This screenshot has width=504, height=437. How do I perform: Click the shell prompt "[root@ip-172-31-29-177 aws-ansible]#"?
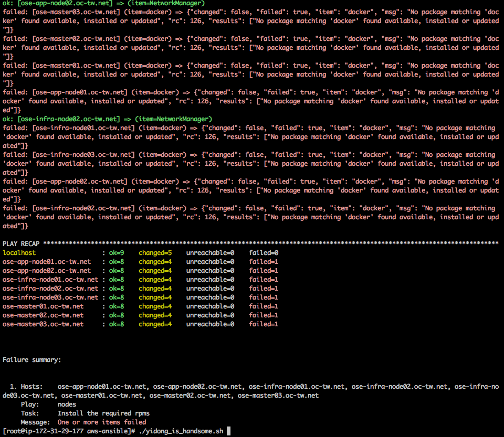click(69, 431)
